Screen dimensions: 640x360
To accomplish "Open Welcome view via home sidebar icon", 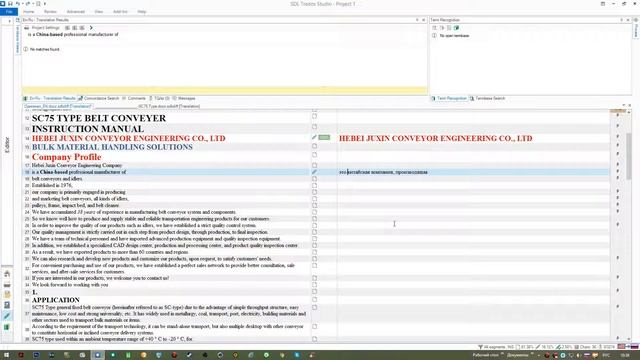I will pyautogui.click(x=7, y=273).
